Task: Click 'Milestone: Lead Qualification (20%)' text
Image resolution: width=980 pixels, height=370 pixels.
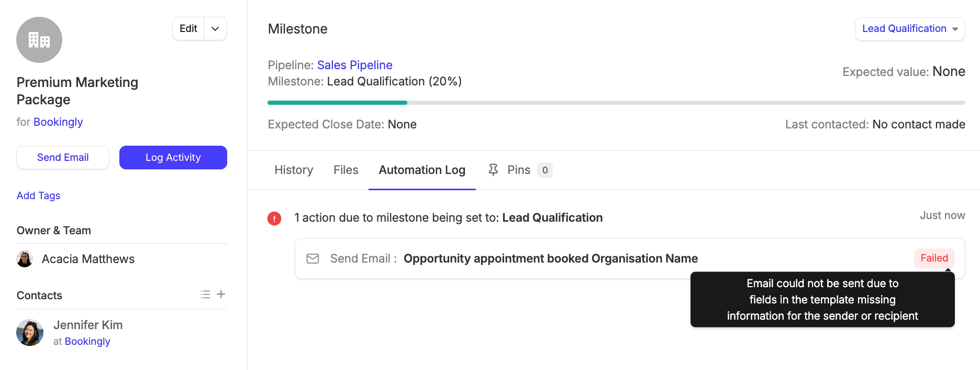Action: (x=365, y=81)
